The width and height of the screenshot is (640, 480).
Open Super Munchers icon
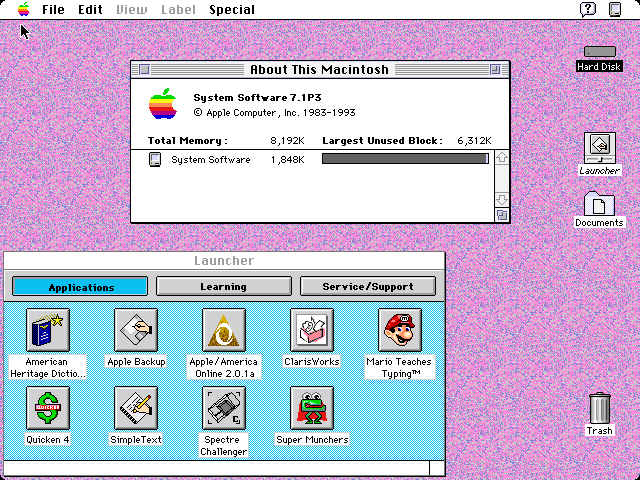pos(312,408)
